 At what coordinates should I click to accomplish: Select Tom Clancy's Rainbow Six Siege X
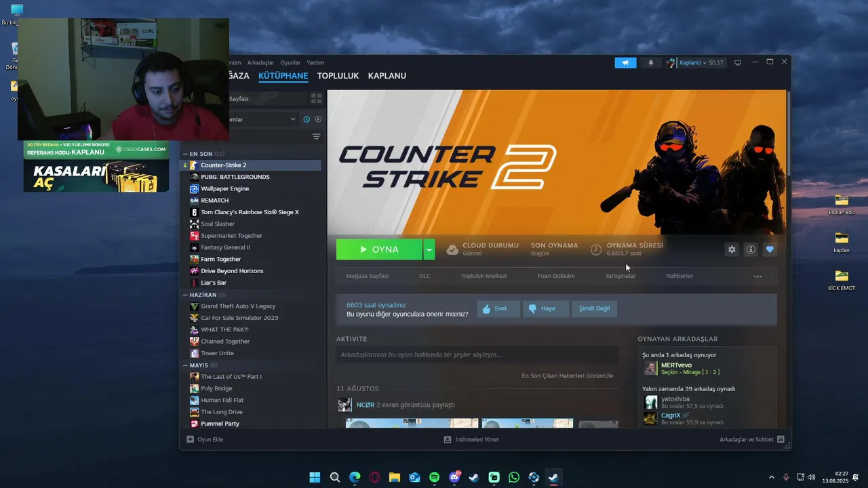tap(252, 212)
